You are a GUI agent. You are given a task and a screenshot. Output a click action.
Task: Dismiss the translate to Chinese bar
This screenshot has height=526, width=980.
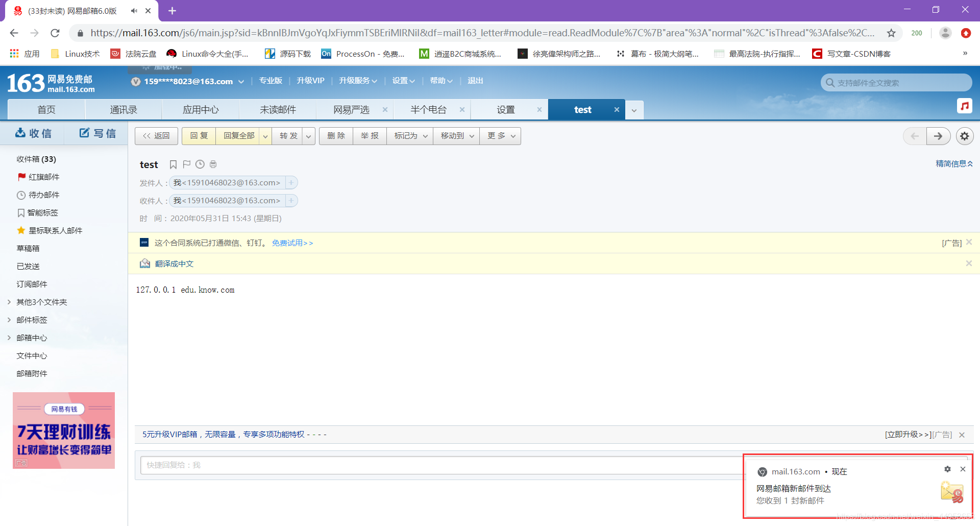click(969, 263)
